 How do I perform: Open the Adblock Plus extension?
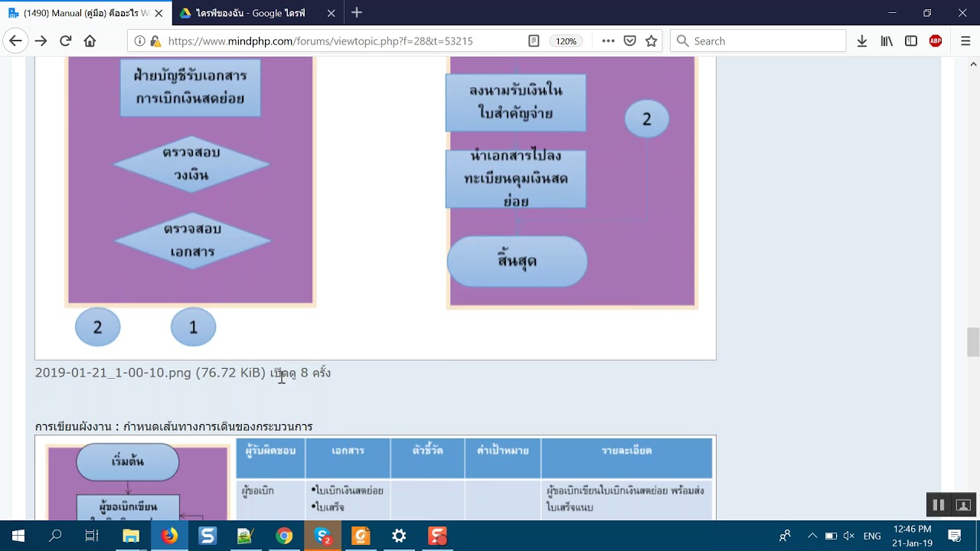(x=936, y=41)
